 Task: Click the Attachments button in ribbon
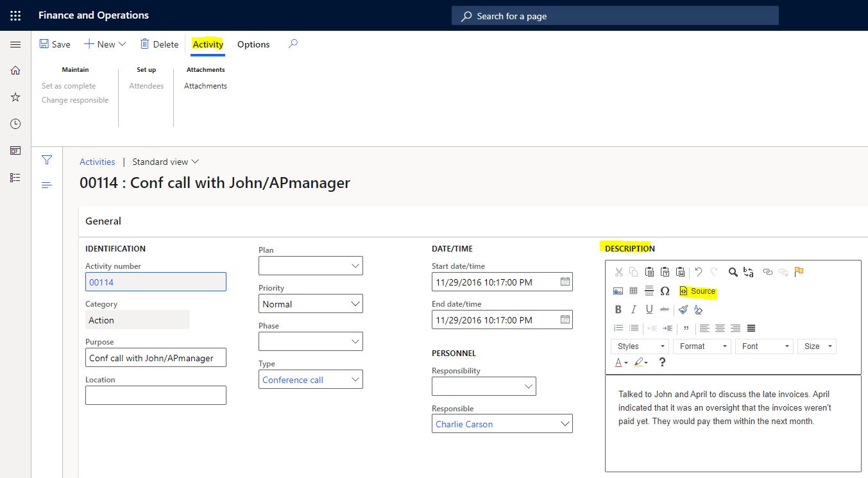(205, 86)
